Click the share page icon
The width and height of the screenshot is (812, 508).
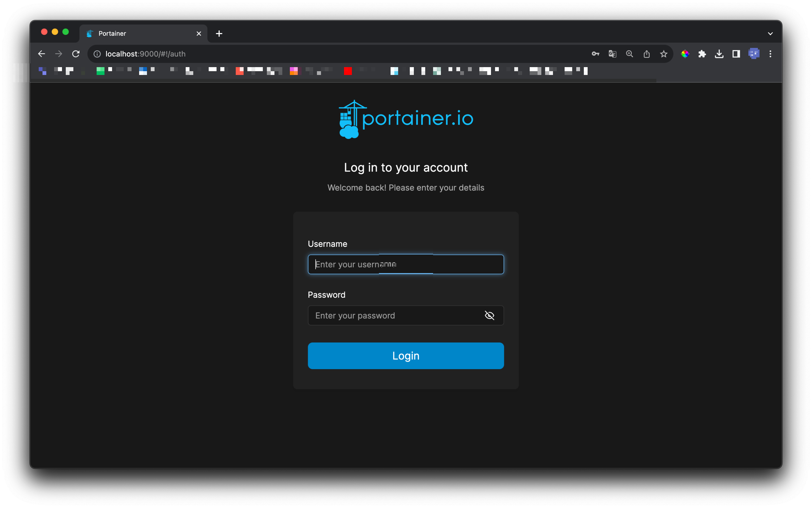point(646,54)
